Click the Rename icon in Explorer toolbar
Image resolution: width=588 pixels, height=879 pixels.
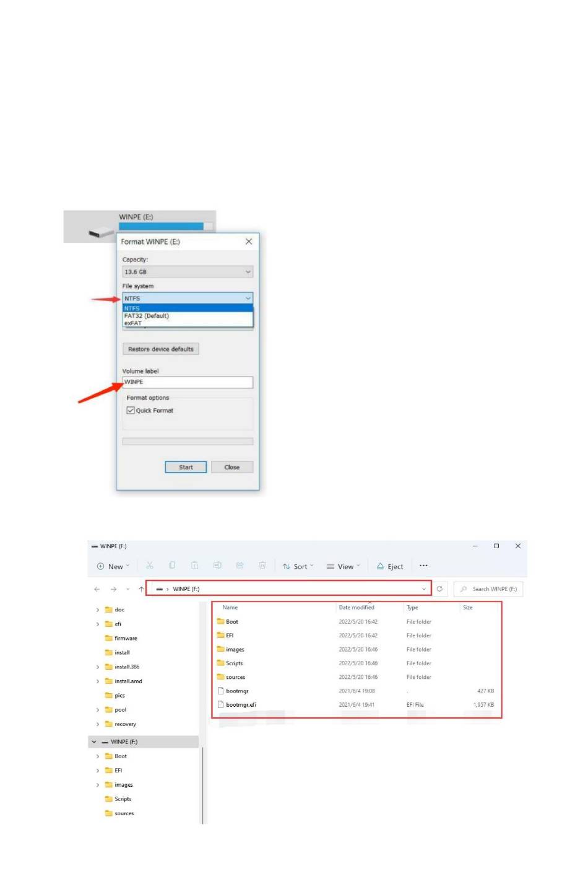[217, 566]
